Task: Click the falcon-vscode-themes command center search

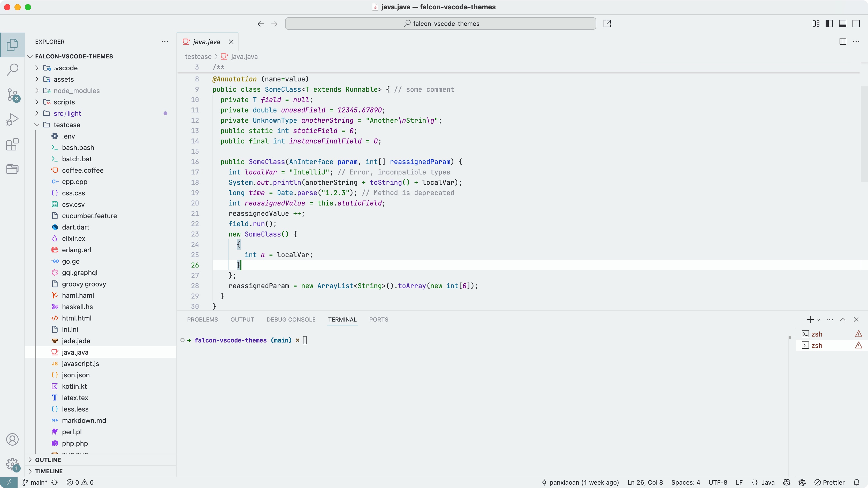Action: coord(440,24)
